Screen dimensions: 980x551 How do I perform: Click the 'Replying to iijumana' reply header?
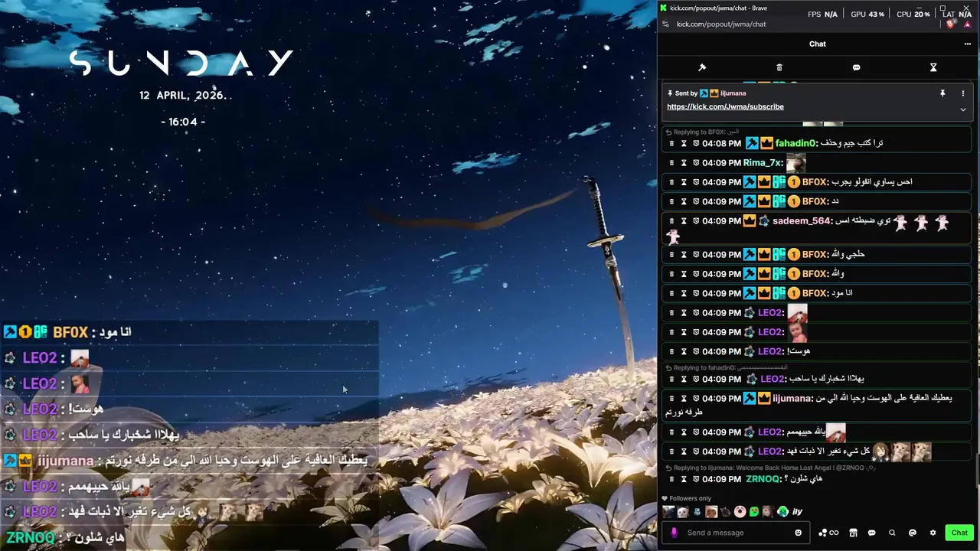pos(771,468)
